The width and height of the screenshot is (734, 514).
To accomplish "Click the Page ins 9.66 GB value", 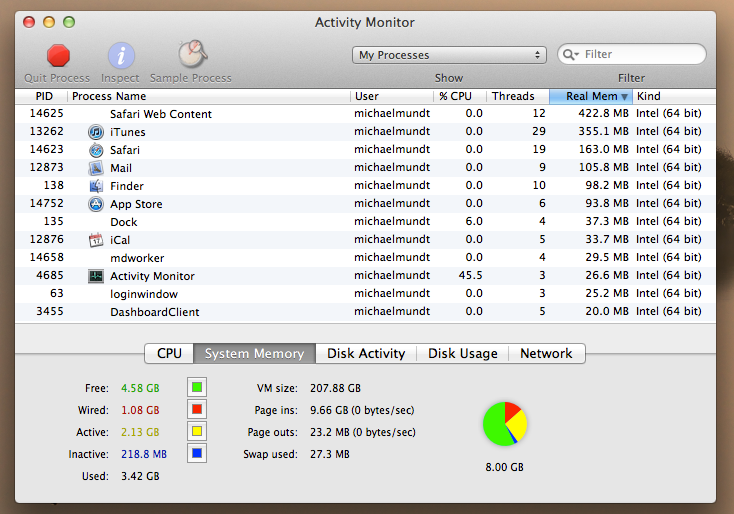I will pyautogui.click(x=362, y=411).
